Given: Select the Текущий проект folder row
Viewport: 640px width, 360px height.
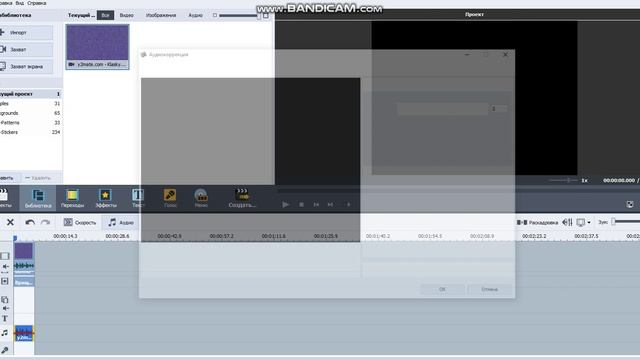Looking at the screenshot, I should 31,94.
